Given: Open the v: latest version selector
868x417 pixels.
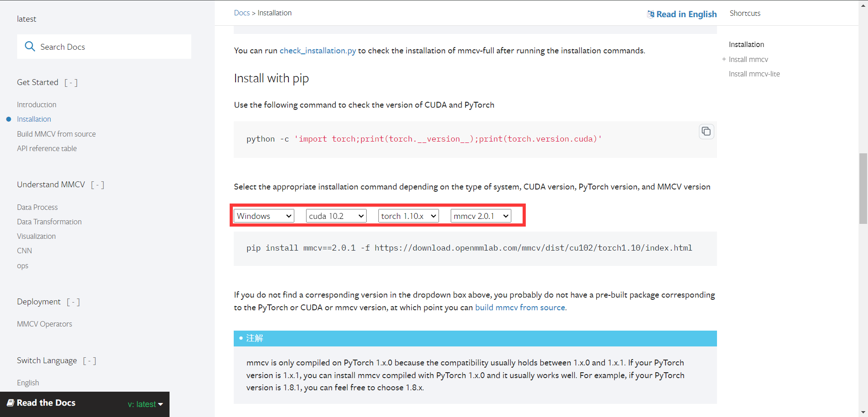Looking at the screenshot, I should coord(145,404).
